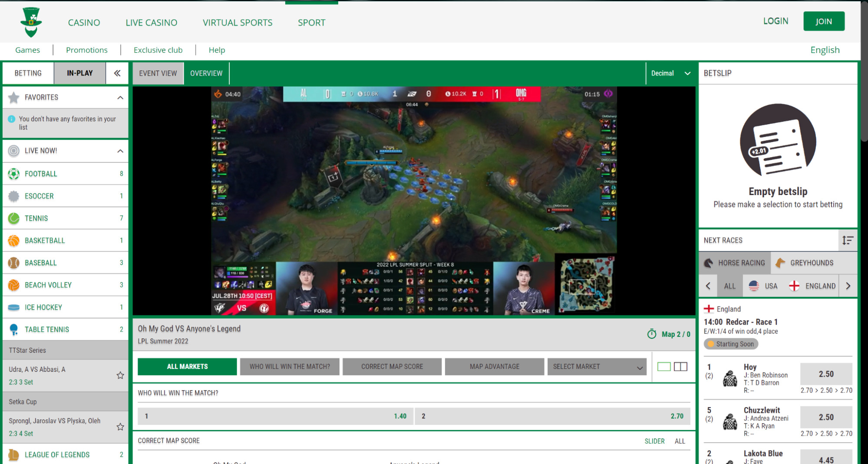This screenshot has width=868, height=464.
Task: Click the Login link
Action: tap(776, 21)
